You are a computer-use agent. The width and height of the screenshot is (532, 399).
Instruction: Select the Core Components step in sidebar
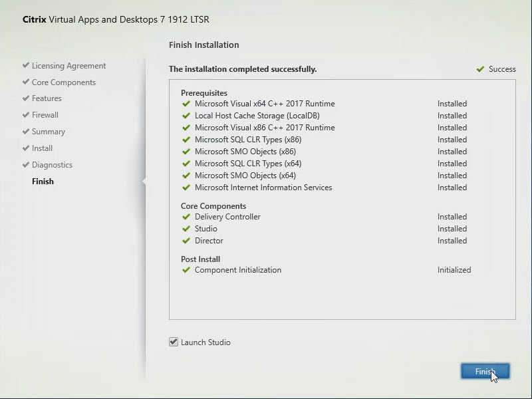pyautogui.click(x=64, y=82)
